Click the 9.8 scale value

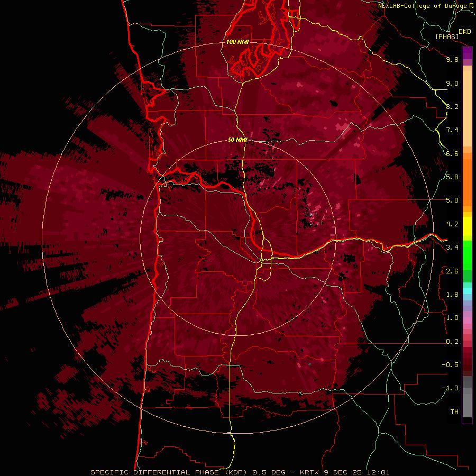click(452, 59)
